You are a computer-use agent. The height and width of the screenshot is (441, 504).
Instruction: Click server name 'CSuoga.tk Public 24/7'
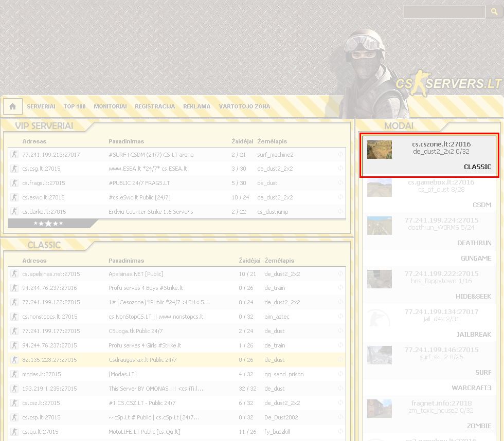[x=136, y=331]
